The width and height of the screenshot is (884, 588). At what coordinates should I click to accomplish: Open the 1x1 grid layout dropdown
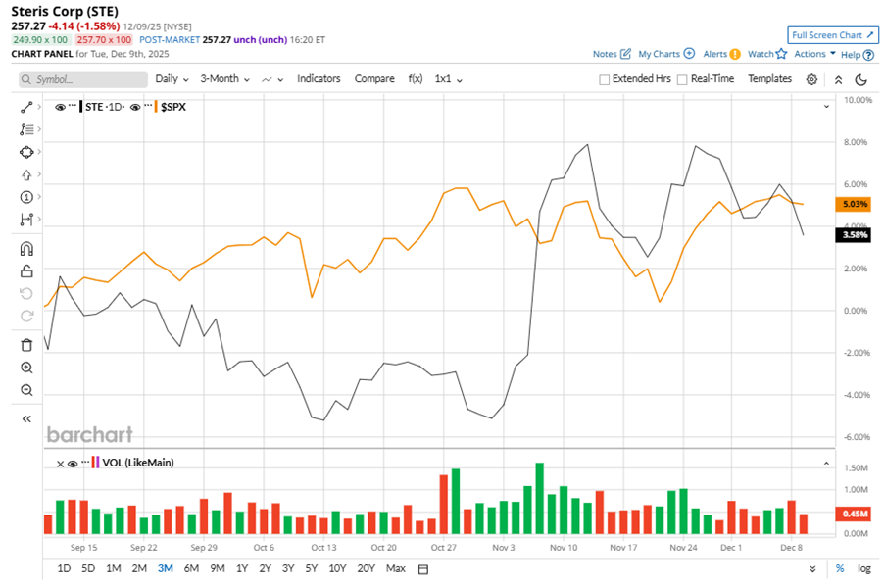(x=449, y=79)
